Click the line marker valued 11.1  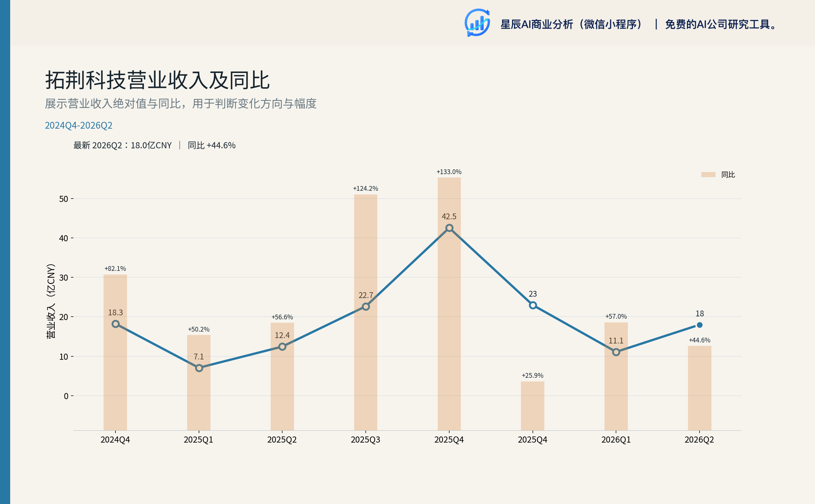[x=616, y=352]
